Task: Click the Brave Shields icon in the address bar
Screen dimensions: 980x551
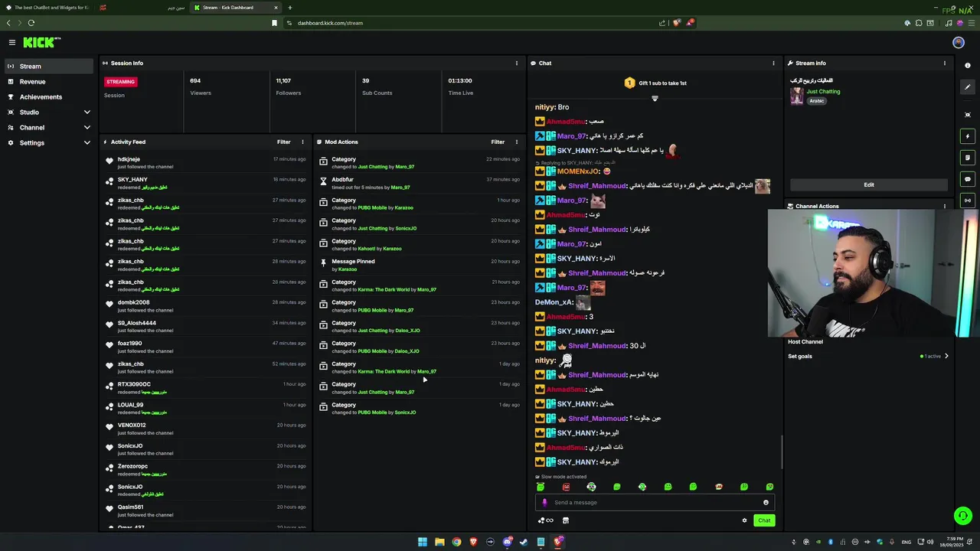Action: (x=676, y=23)
